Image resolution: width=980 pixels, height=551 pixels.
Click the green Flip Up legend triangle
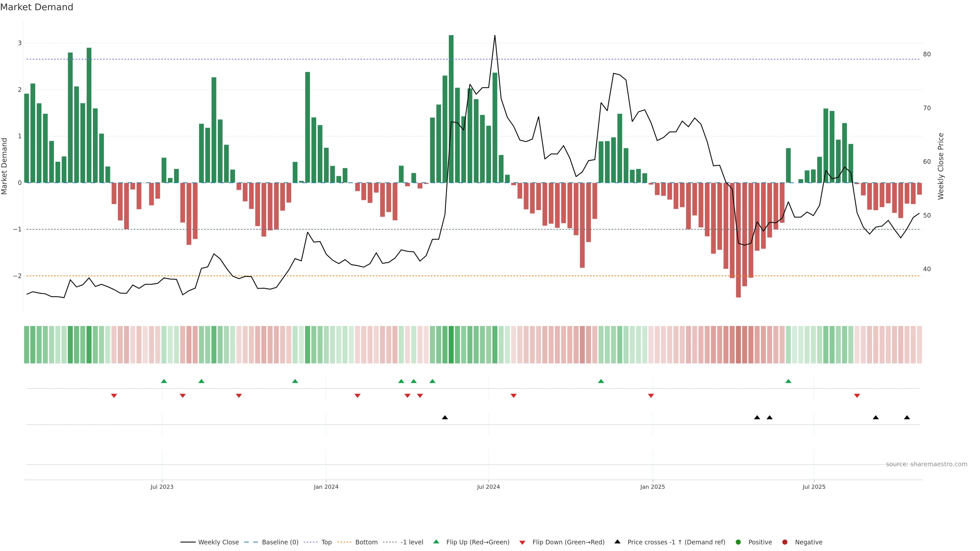pos(436,542)
